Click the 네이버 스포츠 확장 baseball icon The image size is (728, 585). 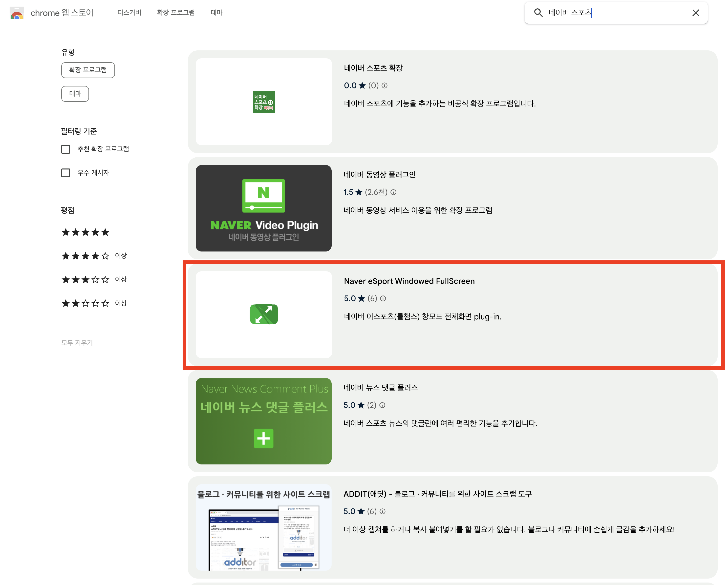(263, 102)
